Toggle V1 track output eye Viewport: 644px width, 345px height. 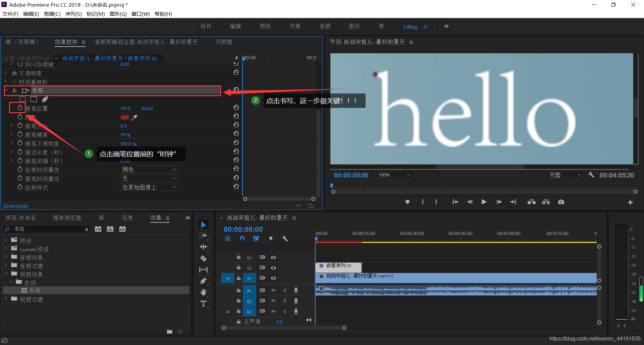pyautogui.click(x=274, y=278)
